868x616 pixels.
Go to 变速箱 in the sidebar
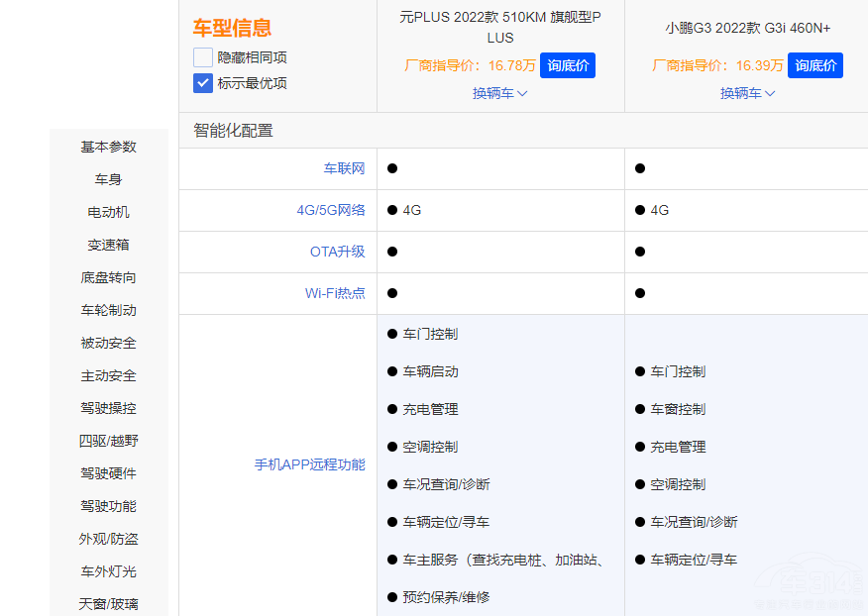coord(109,245)
